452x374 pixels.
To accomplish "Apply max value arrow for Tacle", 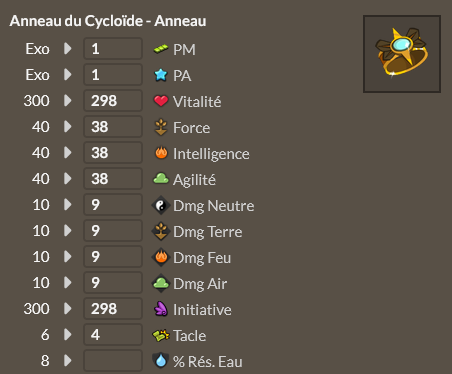I will (68, 334).
